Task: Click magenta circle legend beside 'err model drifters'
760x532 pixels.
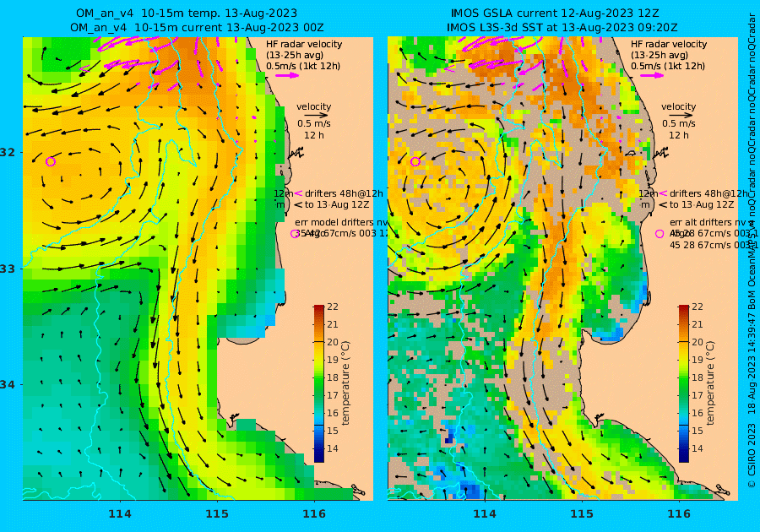Action: (294, 234)
